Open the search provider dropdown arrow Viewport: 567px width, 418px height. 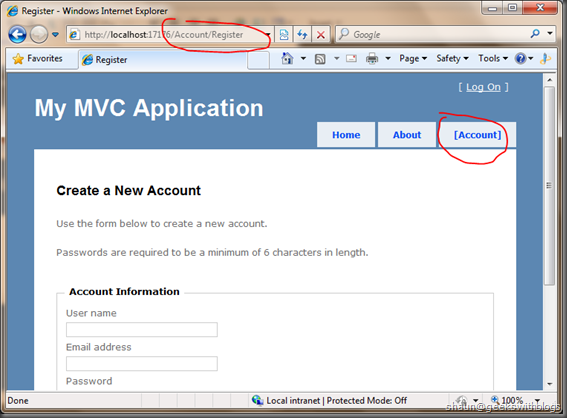pos(550,33)
